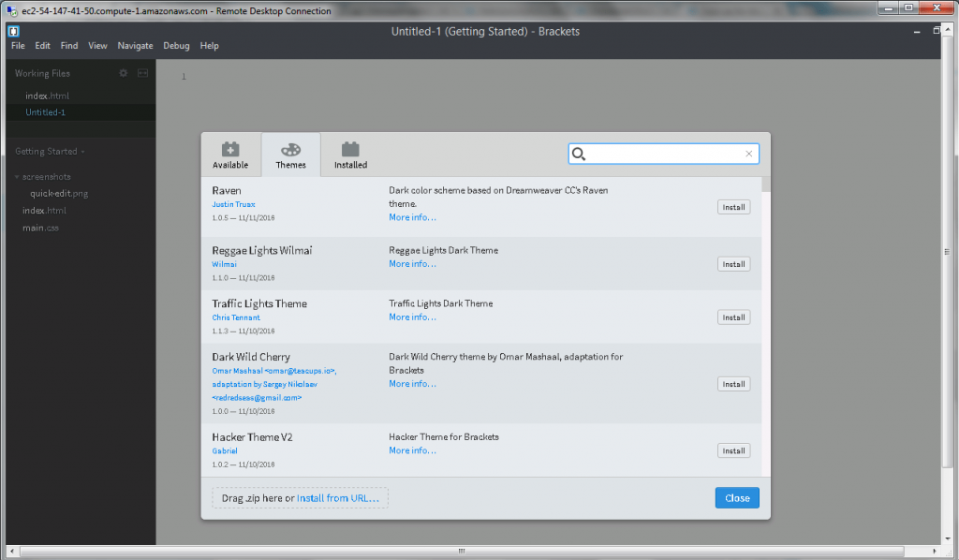Screen dimensions: 959x560
Task: Select Untitled-1 in Working Files
Action: tap(45, 111)
